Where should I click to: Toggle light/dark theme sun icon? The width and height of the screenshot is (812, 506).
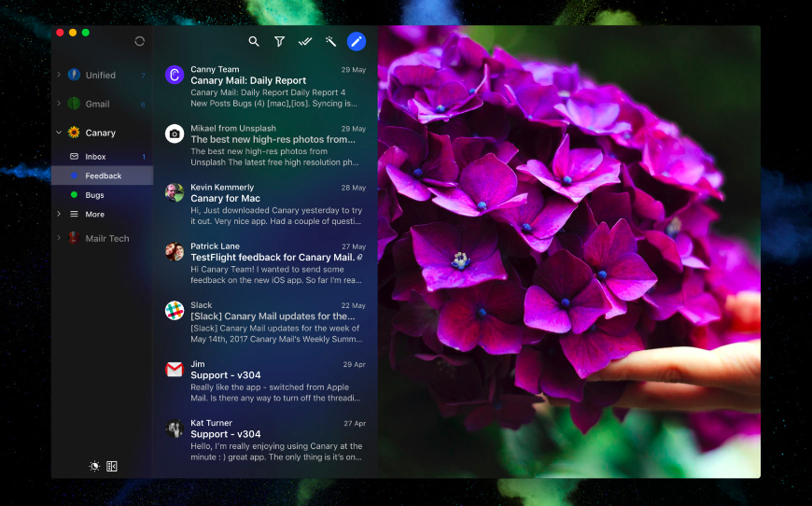point(94,466)
